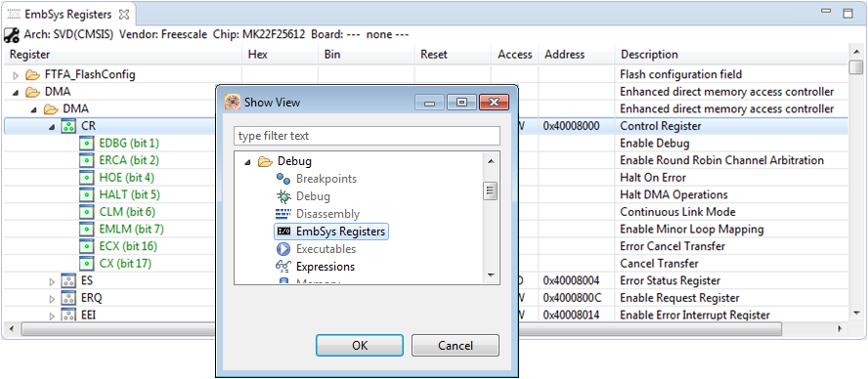
Task: Choose the EmbSys Registers entry
Action: pos(331,232)
